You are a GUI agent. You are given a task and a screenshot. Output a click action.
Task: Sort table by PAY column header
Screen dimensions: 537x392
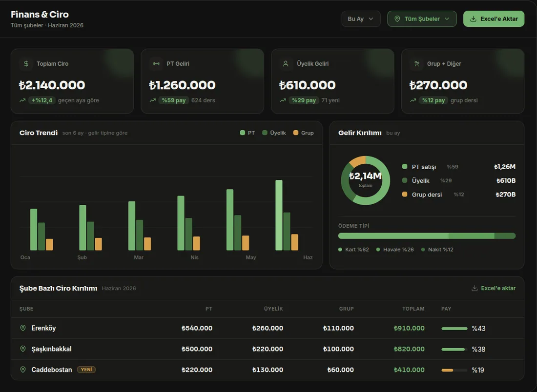(446, 309)
